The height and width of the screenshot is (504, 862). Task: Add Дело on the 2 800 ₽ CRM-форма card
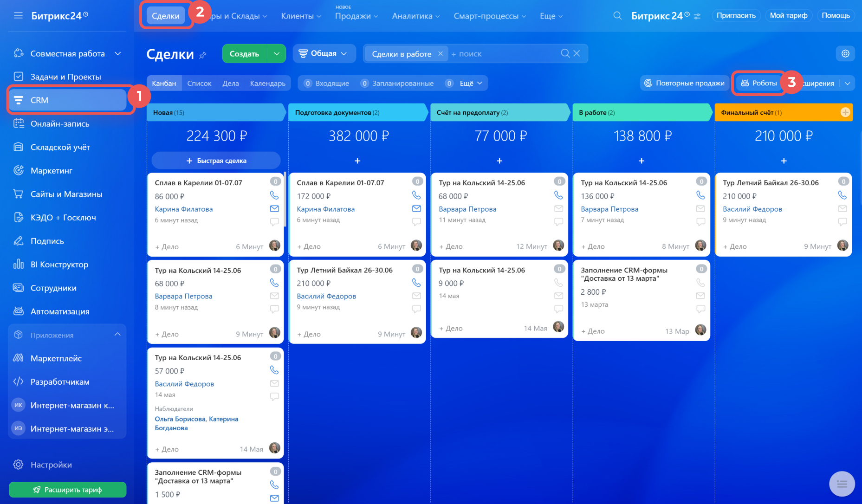pos(593,331)
